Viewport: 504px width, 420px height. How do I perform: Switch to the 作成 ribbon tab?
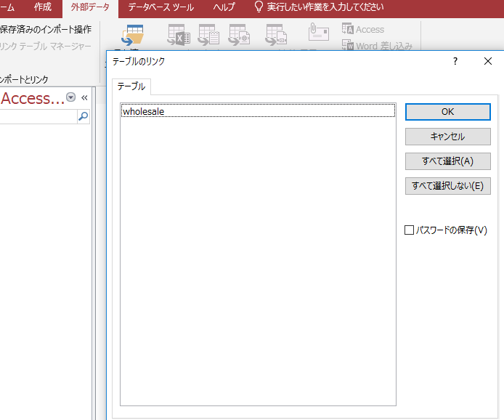43,7
